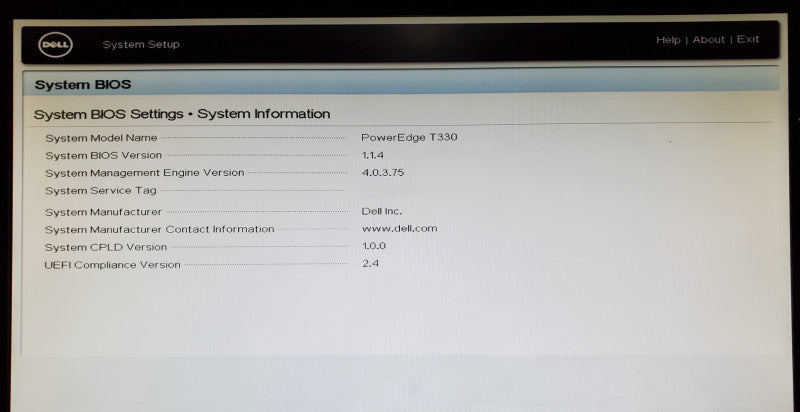The width and height of the screenshot is (800, 412).
Task: Select the System CPLD Version label
Action: click(x=106, y=247)
